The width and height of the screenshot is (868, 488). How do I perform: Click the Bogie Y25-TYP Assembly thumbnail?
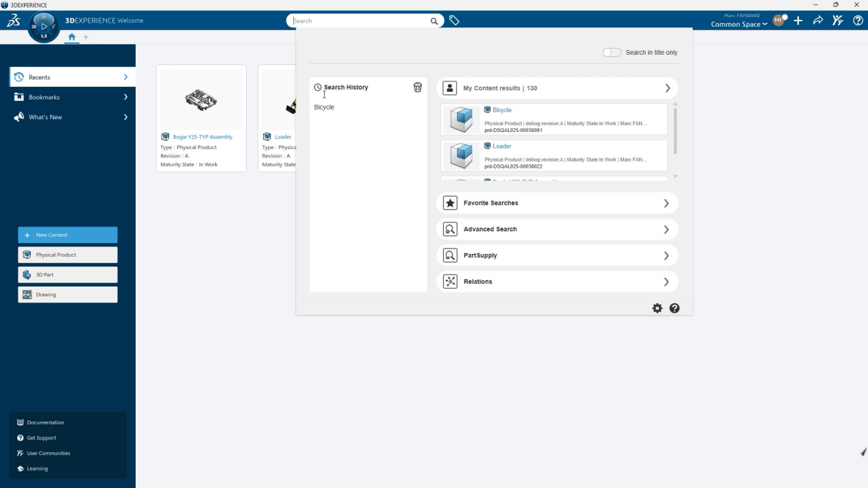pos(201,100)
